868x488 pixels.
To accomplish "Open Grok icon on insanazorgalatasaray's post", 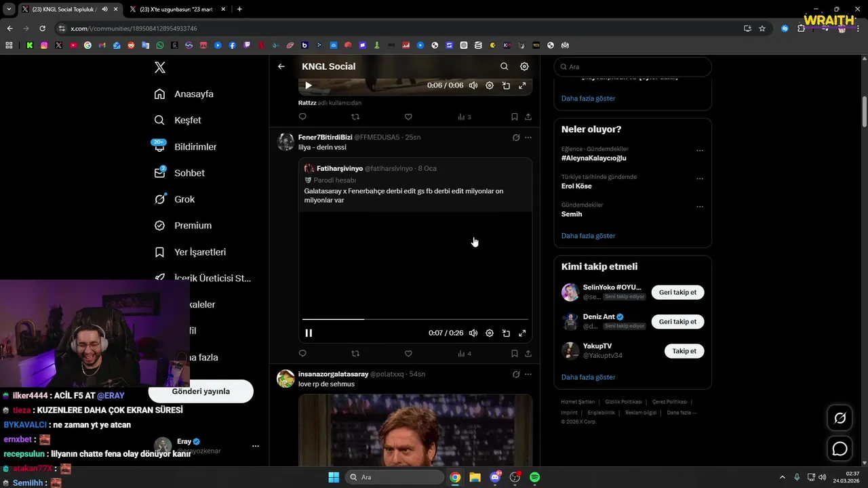I will [516, 374].
